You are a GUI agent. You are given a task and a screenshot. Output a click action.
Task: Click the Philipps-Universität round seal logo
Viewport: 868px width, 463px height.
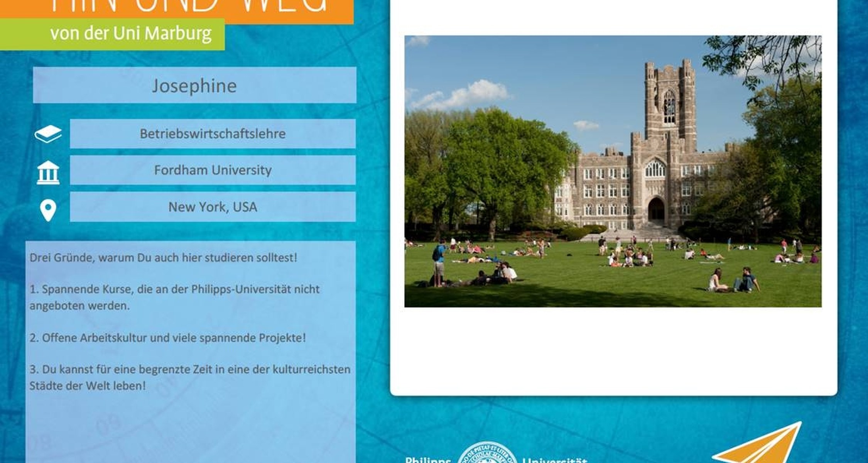tap(487, 453)
